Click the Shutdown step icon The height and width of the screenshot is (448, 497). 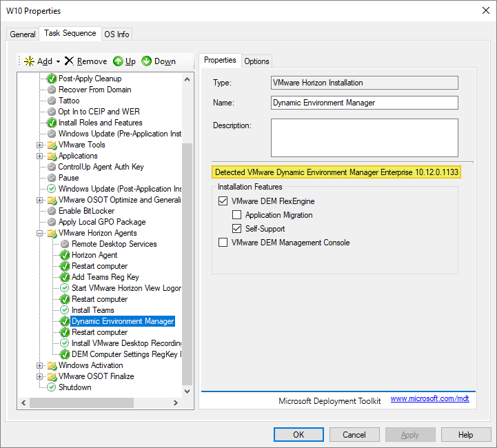coord(52,387)
